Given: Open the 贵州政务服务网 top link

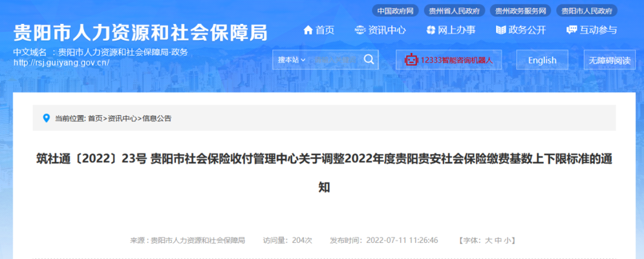Looking at the screenshot, I should pyautogui.click(x=521, y=11).
